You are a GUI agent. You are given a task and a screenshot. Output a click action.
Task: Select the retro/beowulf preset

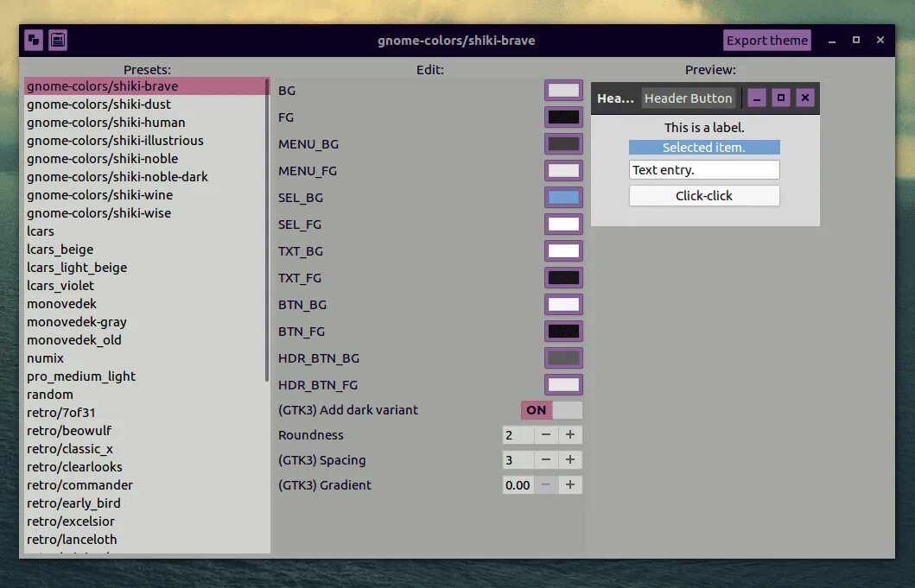tap(145, 430)
